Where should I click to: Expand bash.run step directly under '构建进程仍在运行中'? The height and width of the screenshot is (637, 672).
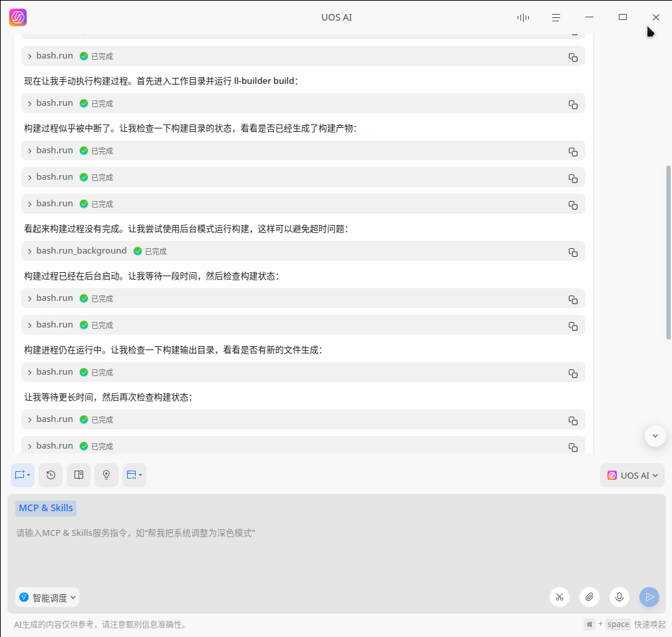click(x=29, y=373)
